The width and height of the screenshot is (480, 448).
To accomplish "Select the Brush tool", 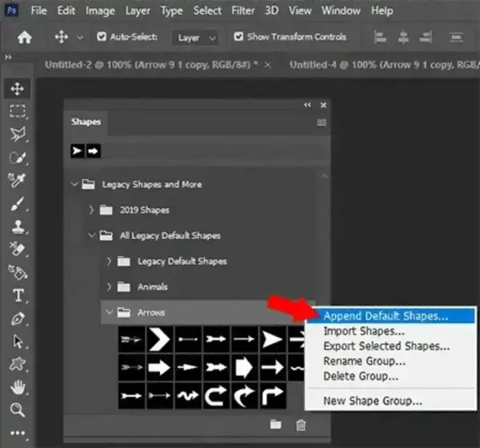I will pyautogui.click(x=18, y=203).
